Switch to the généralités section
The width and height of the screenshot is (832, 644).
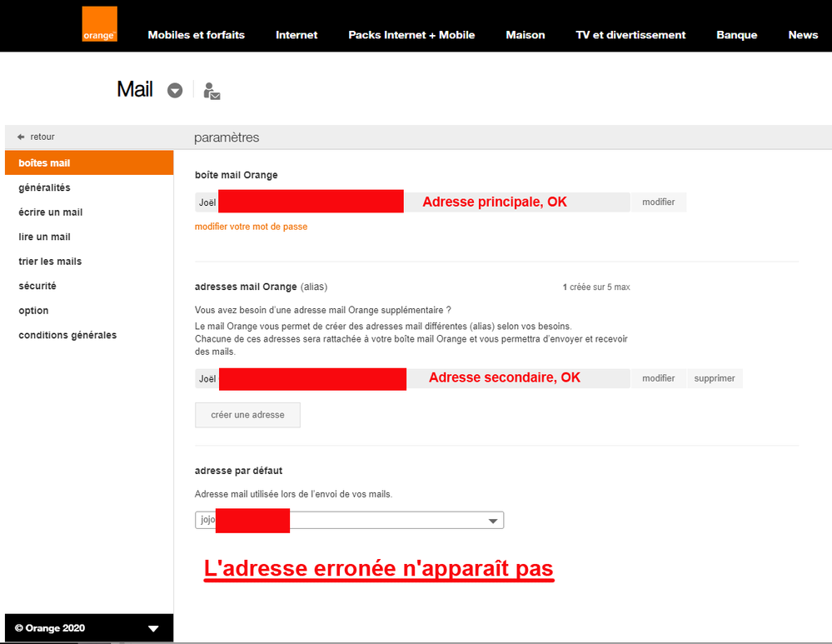click(46, 187)
